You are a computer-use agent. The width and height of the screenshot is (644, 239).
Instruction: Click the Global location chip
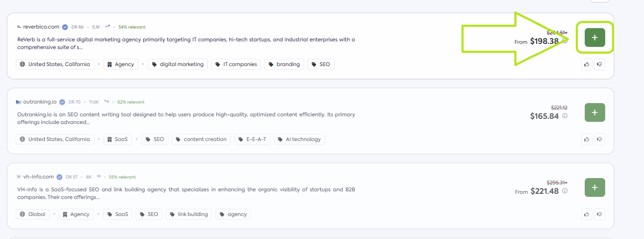click(x=33, y=214)
